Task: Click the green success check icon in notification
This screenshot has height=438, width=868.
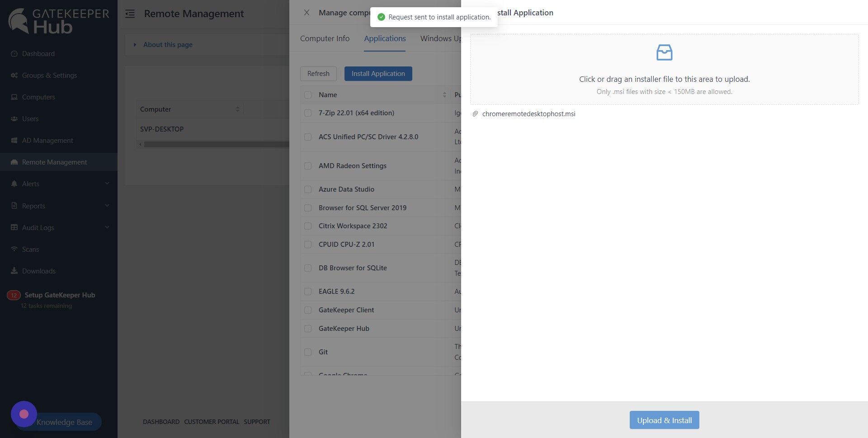Action: coord(381,17)
